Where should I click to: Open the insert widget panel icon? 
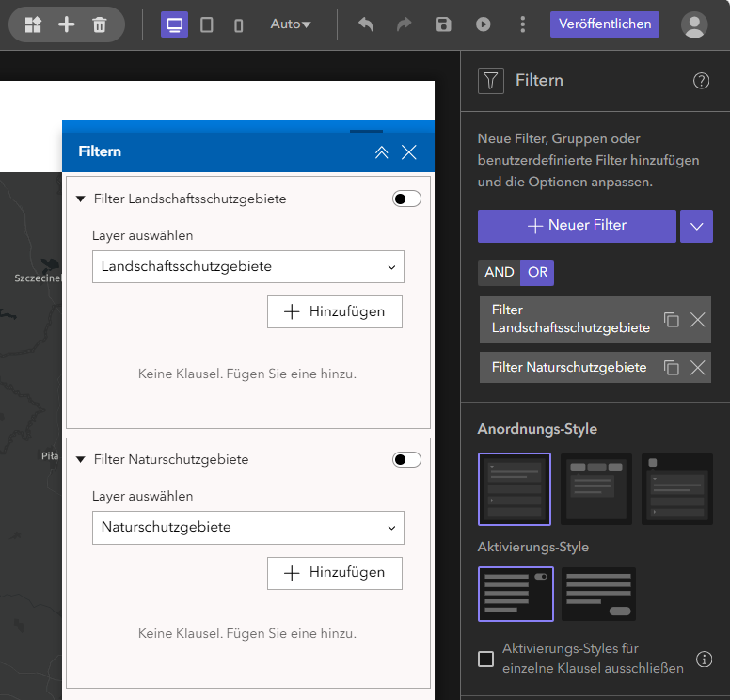(x=33, y=24)
